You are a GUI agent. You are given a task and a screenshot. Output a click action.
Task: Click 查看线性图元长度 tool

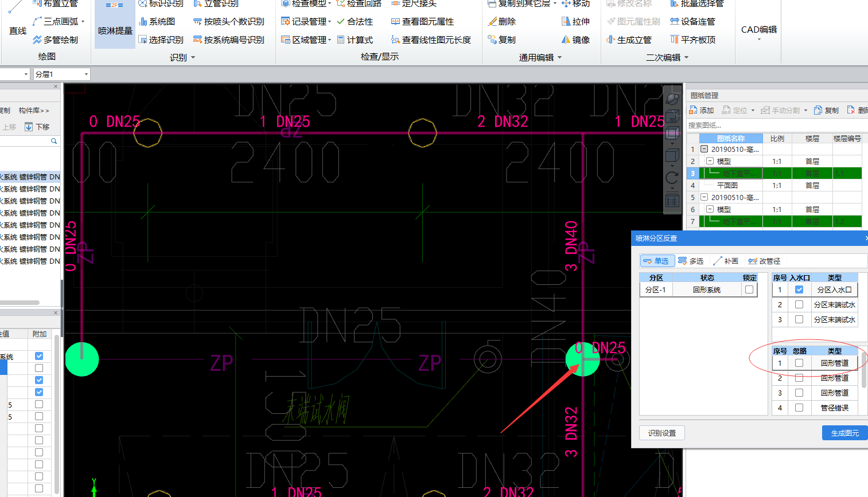click(431, 40)
